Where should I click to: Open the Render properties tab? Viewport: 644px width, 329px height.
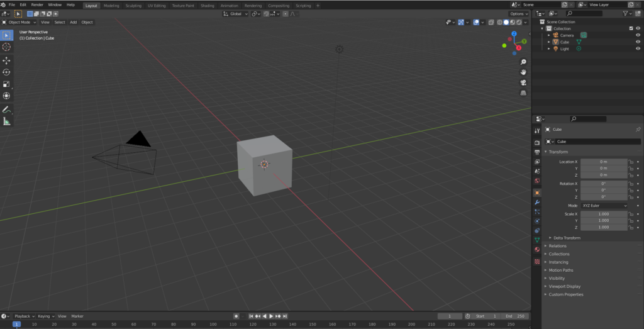pyautogui.click(x=537, y=143)
